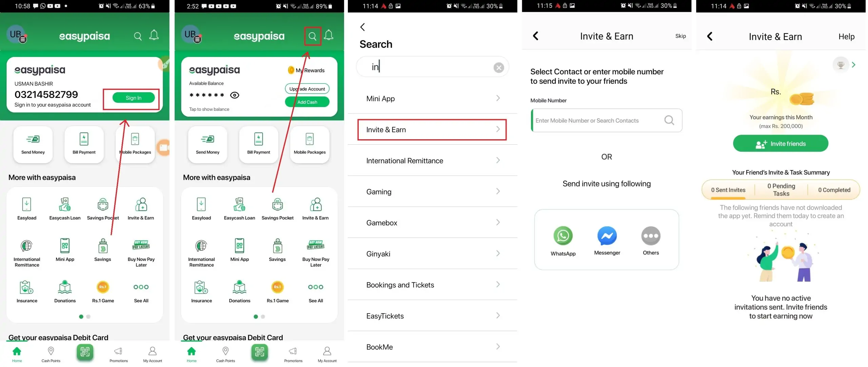Tap the Invite & Earn icon
This screenshot has width=868, height=367.
[x=141, y=205]
